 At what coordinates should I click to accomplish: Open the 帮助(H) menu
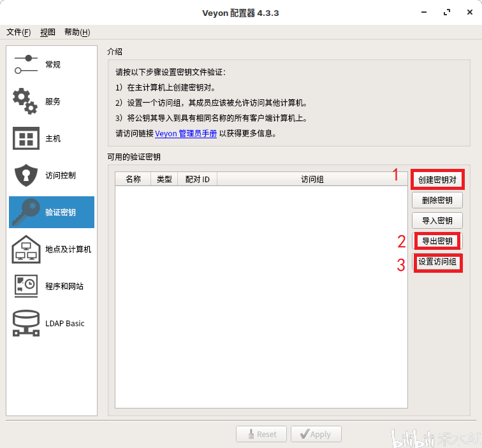(x=77, y=32)
